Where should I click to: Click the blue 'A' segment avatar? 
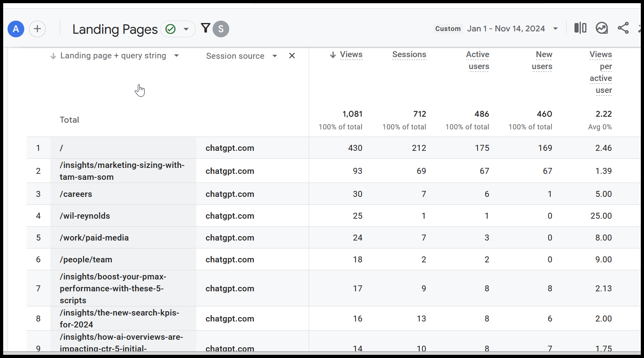[x=16, y=29]
